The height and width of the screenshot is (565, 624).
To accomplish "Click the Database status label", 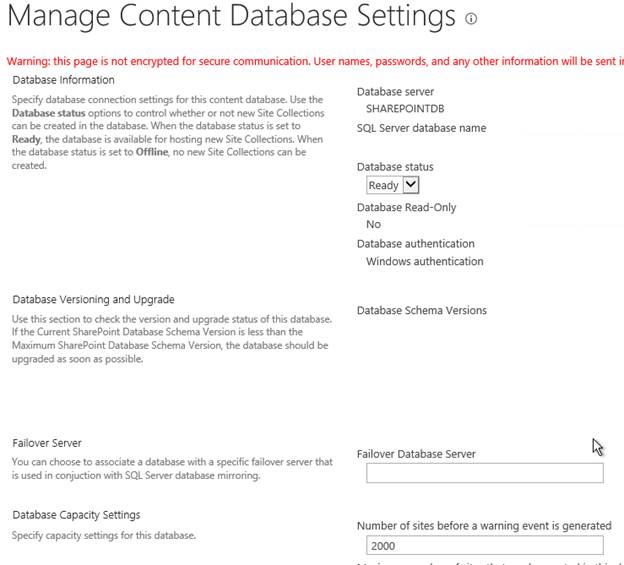I will 395,167.
